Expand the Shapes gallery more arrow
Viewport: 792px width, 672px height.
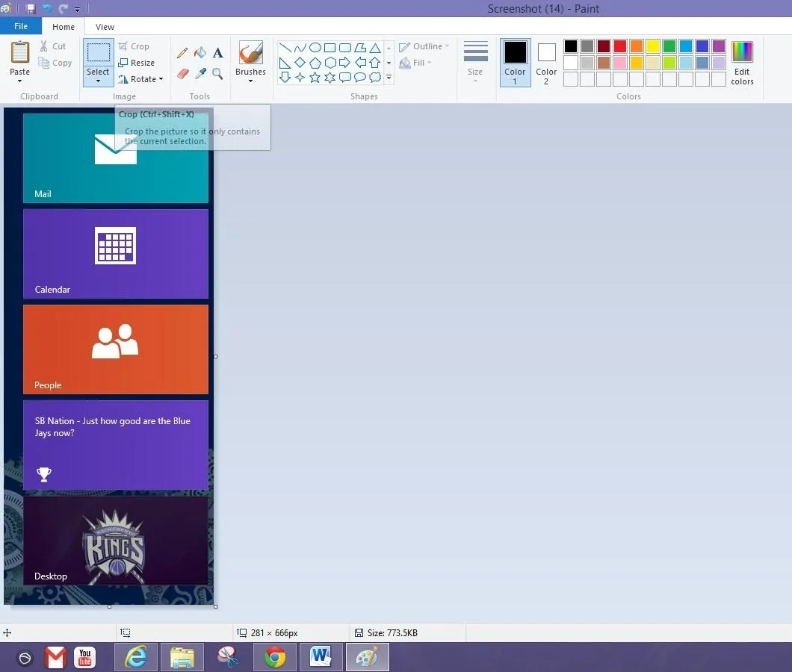pos(389,77)
